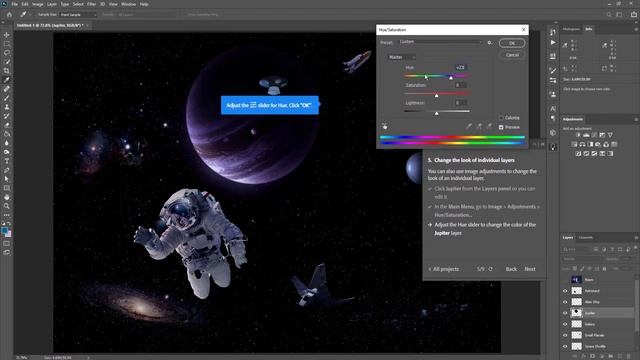This screenshot has height=360, width=640.
Task: Close the Hue/Saturation dialog
Action: pyautogui.click(x=524, y=29)
